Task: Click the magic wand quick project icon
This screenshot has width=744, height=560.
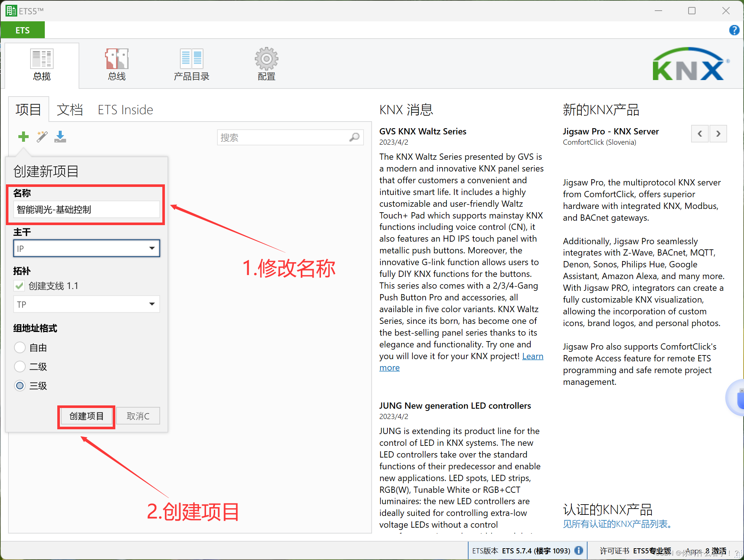Action: point(42,137)
